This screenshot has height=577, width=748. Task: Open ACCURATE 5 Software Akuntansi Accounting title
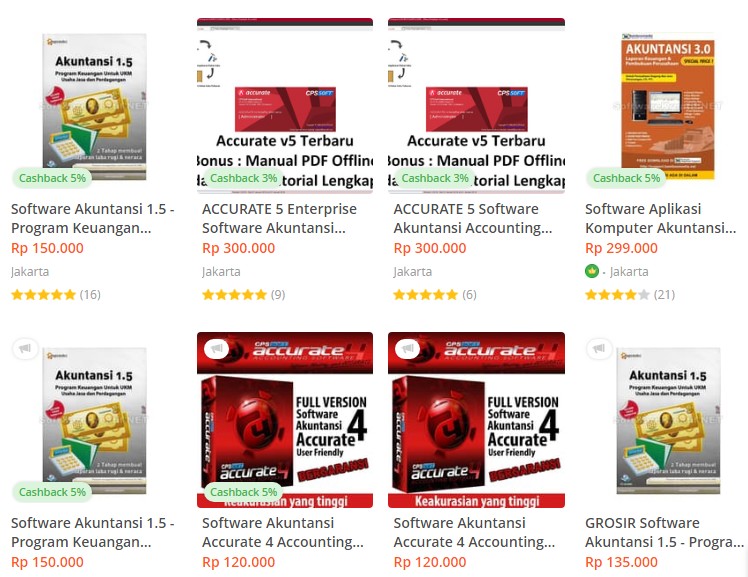coord(473,218)
